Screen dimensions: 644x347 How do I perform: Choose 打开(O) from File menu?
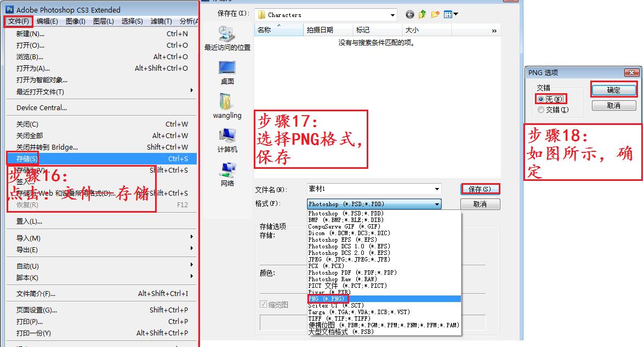pos(102,45)
